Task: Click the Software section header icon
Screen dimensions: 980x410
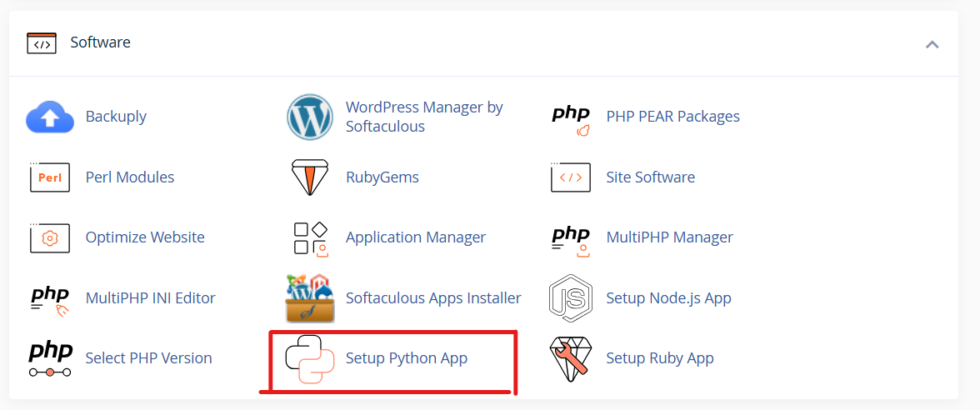Action: (42, 43)
